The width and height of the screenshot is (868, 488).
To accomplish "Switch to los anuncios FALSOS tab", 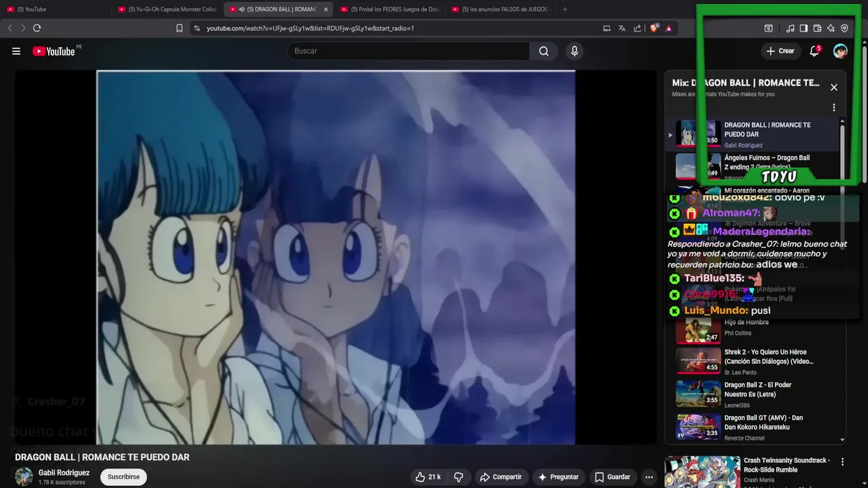I will click(x=500, y=9).
